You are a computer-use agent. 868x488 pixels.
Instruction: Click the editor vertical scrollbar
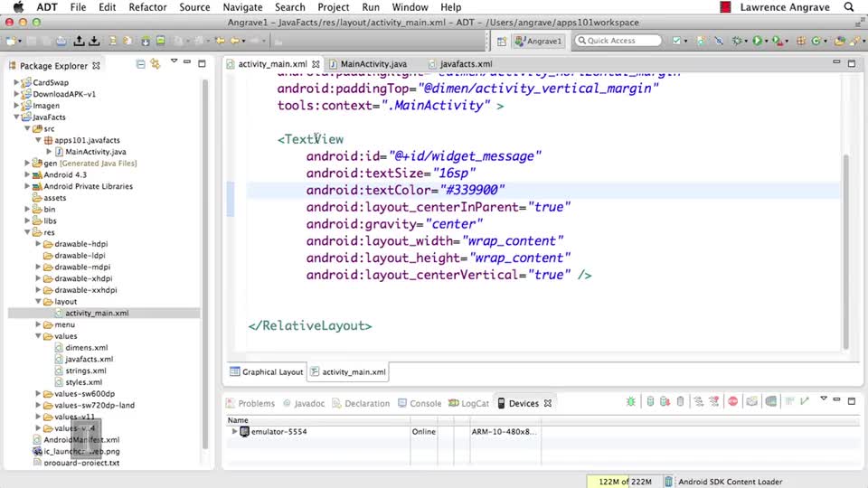coord(846,252)
